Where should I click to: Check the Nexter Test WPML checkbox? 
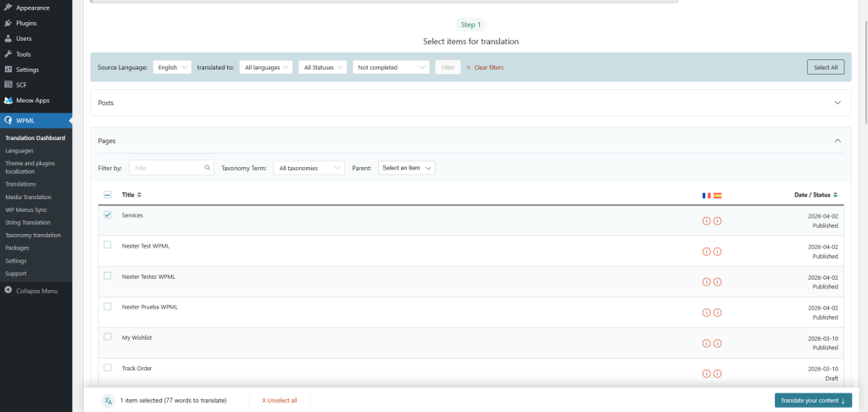[108, 245]
